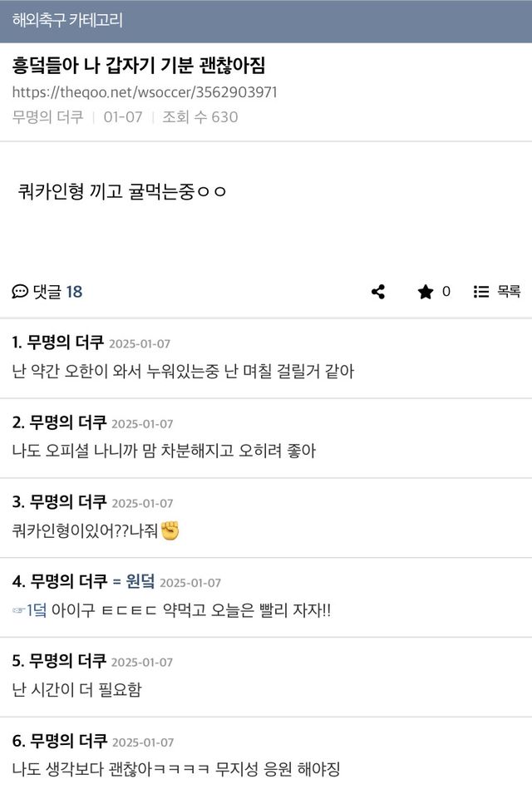Click the post body text 쿼카인형
The width and height of the screenshot is (532, 789).
(x=121, y=192)
